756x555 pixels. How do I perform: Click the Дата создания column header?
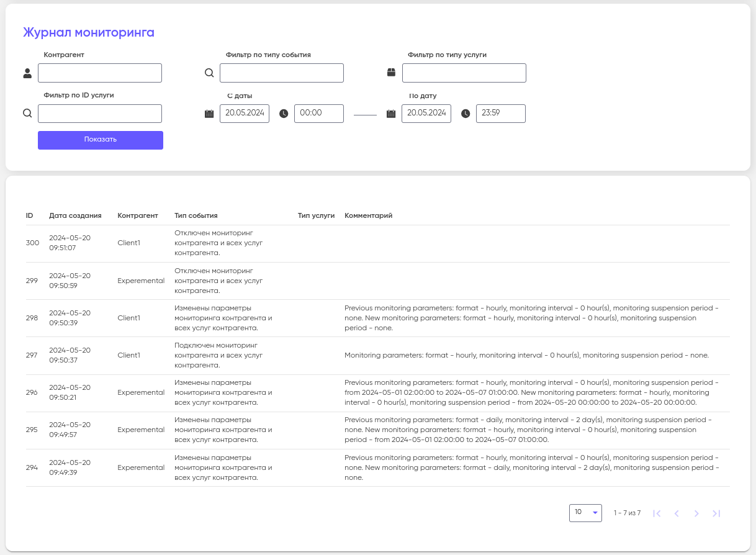(75, 215)
